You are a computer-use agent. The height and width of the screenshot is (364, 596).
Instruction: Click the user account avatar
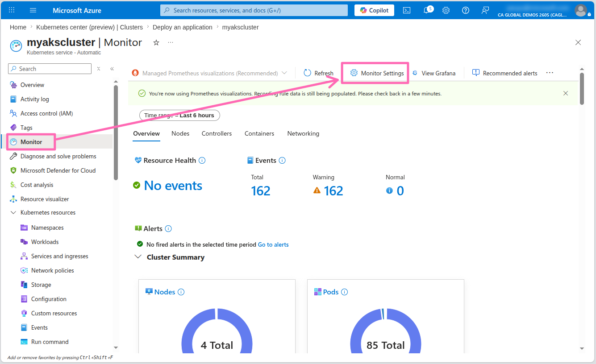[x=581, y=10]
